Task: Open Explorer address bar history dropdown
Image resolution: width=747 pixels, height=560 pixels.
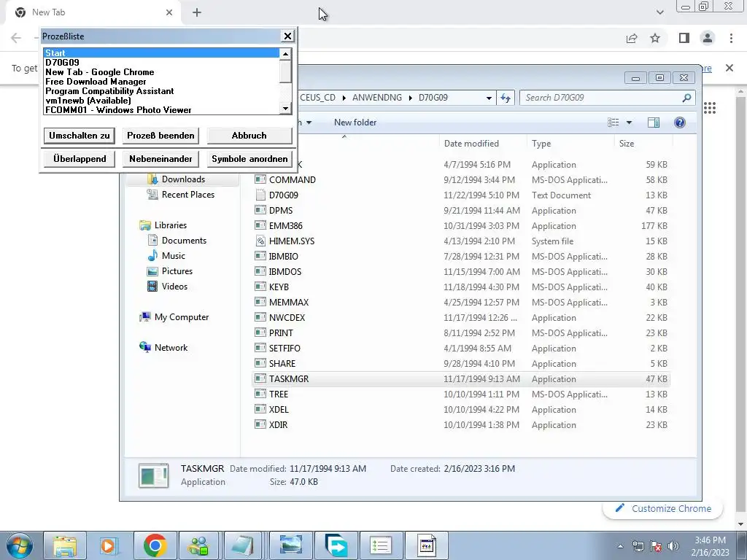Action: coord(489,98)
